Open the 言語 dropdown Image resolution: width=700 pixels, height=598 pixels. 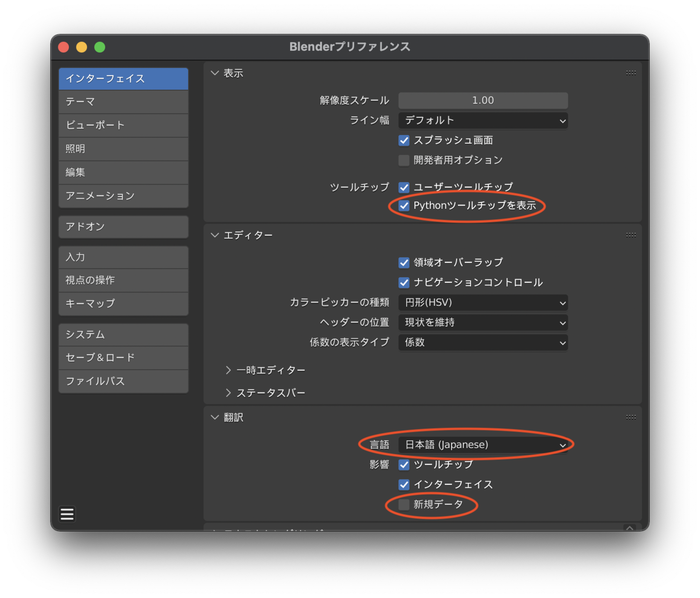484,444
